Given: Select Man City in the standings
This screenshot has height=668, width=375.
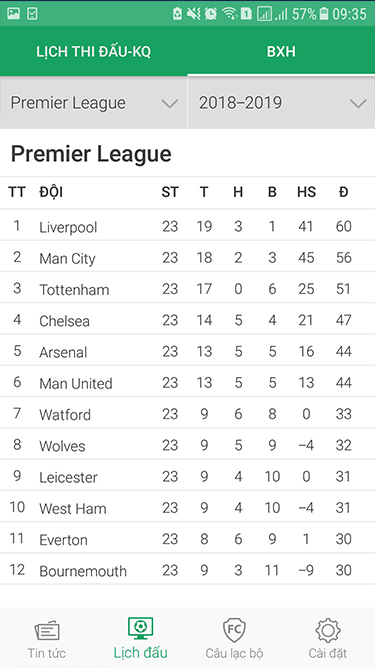Looking at the screenshot, I should coord(188,257).
